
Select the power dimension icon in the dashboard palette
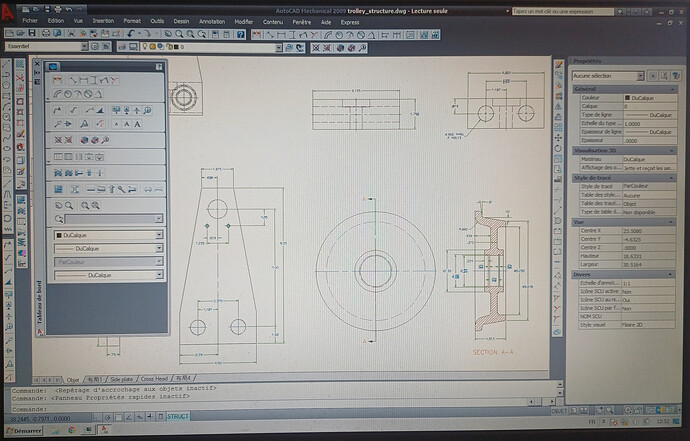tap(57, 80)
